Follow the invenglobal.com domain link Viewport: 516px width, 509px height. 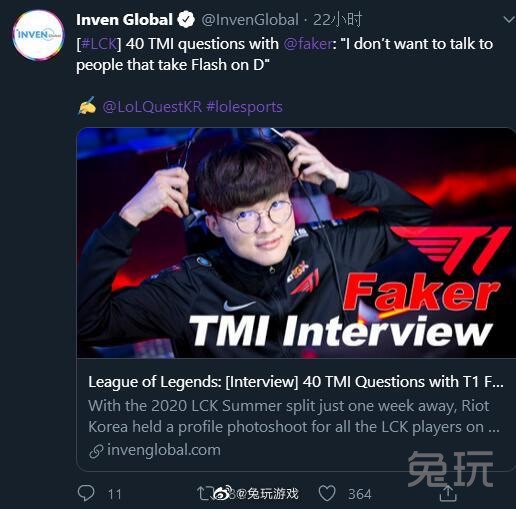[164, 450]
